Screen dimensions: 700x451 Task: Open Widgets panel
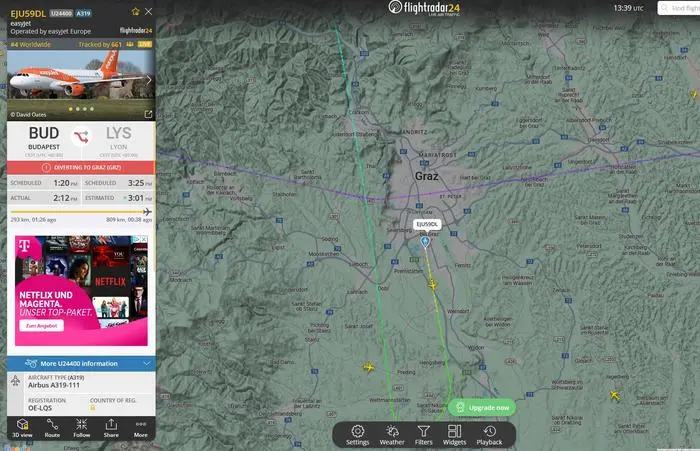tap(455, 434)
